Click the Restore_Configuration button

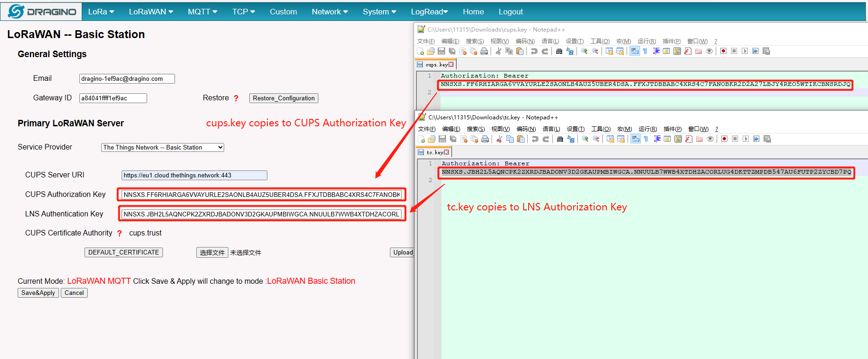[284, 98]
